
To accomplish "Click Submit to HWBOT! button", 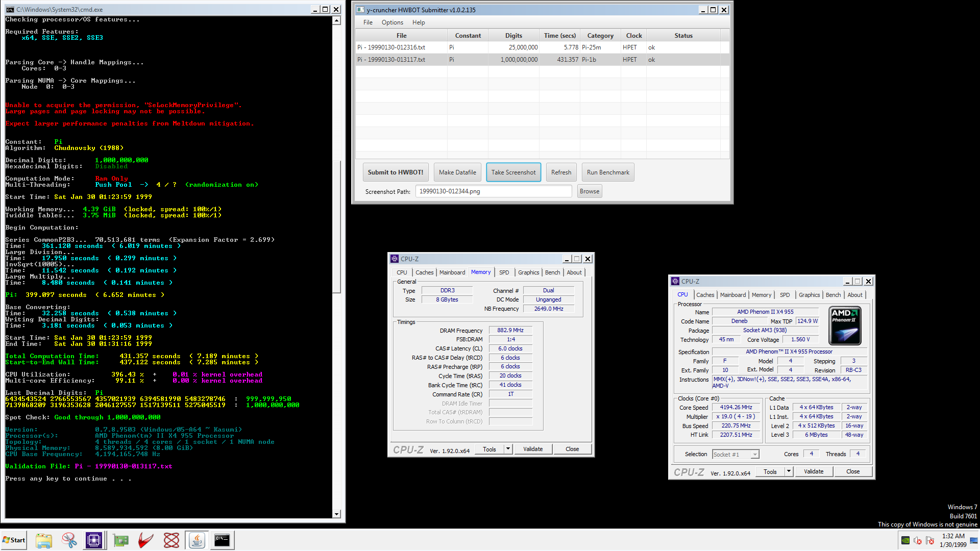I will click(x=396, y=172).
